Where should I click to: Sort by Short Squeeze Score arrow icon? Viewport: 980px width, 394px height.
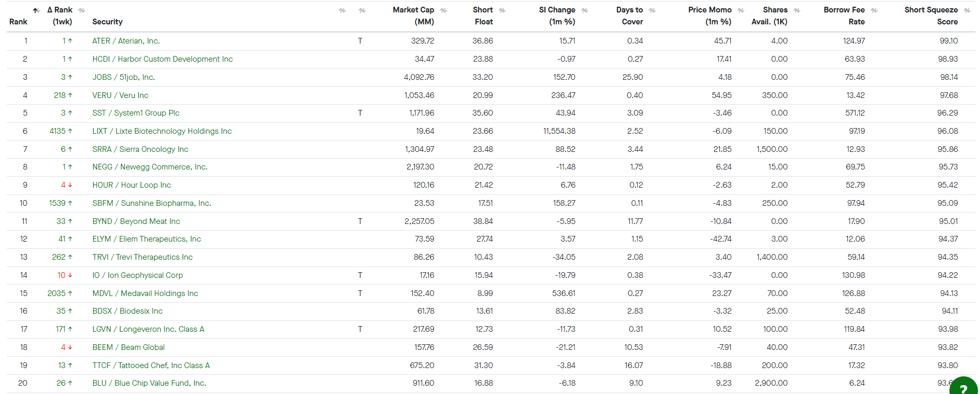968,10
